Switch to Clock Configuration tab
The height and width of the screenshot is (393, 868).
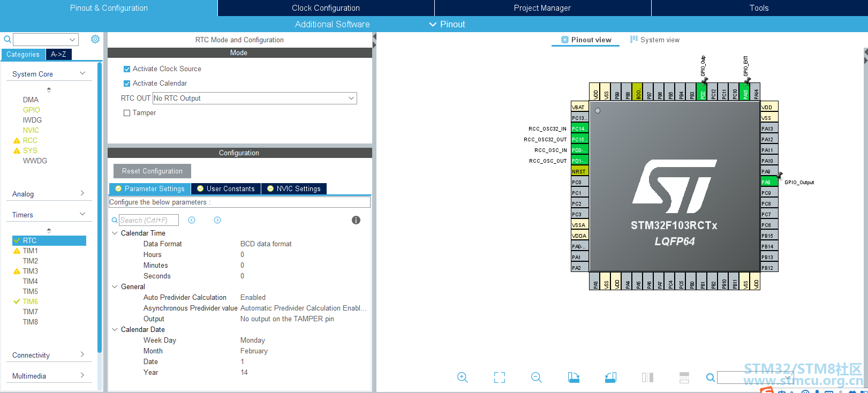tap(326, 8)
